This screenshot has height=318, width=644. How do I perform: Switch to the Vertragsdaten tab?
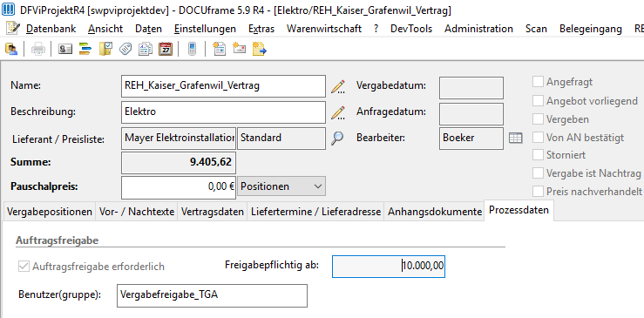click(213, 212)
